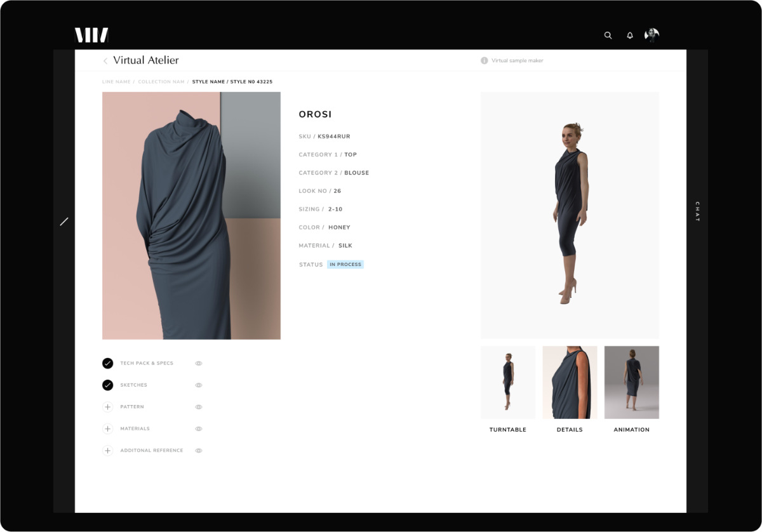Toggle eye icon for Tech Pack & Specs
The image size is (762, 532).
(199, 364)
